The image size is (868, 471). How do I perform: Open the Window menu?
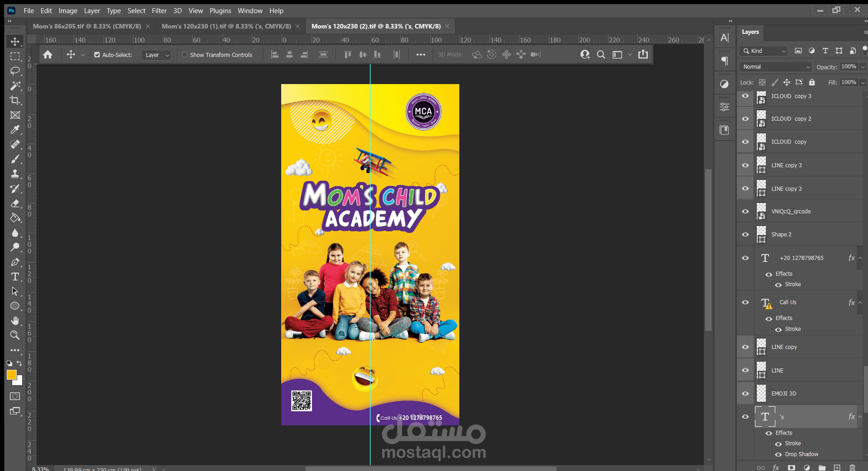pos(250,11)
